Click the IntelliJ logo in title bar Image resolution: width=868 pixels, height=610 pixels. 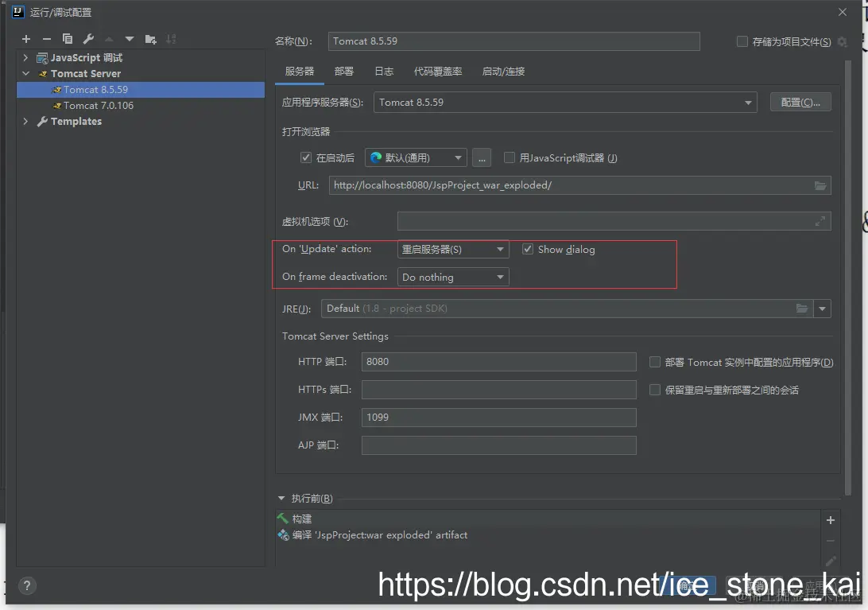17,12
